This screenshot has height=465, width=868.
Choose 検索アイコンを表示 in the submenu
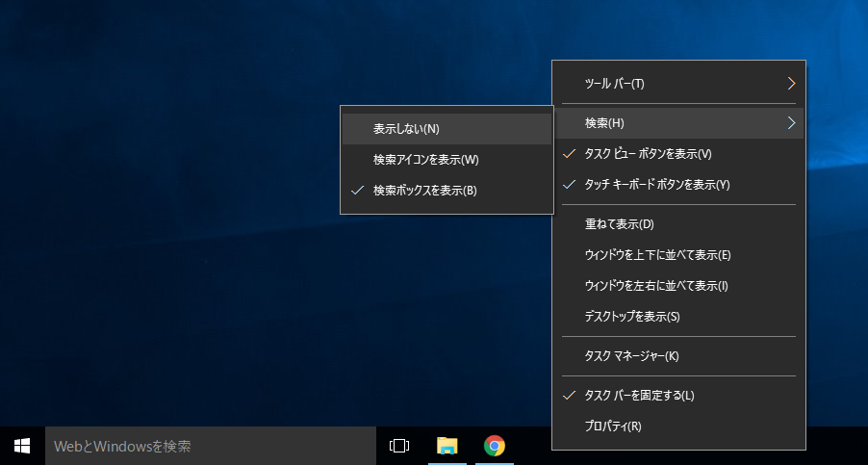pyautogui.click(x=425, y=160)
